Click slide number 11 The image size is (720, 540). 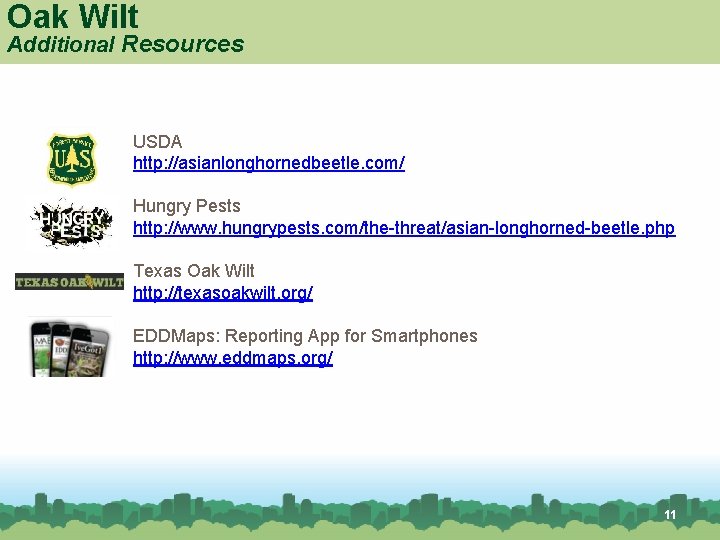670,515
